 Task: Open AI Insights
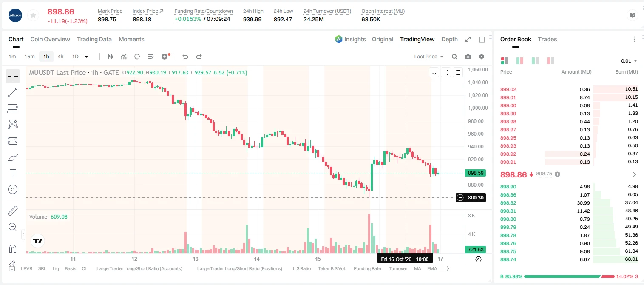click(x=350, y=39)
